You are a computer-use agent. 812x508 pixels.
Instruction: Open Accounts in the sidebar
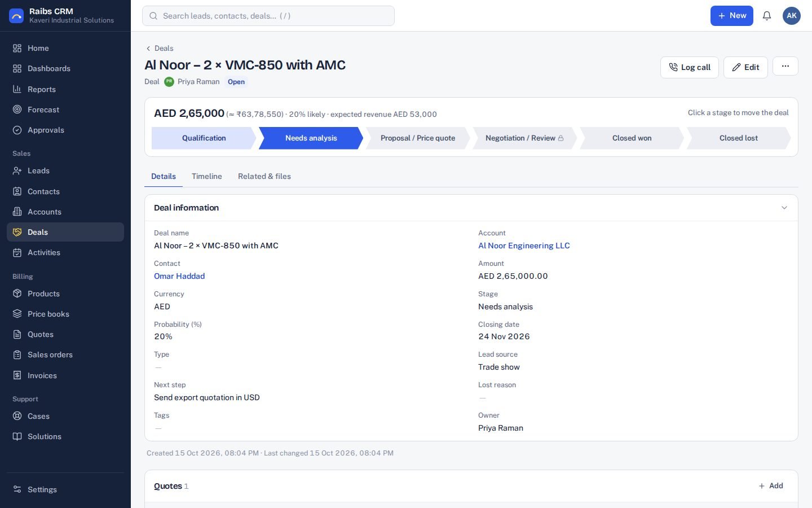(x=65, y=212)
